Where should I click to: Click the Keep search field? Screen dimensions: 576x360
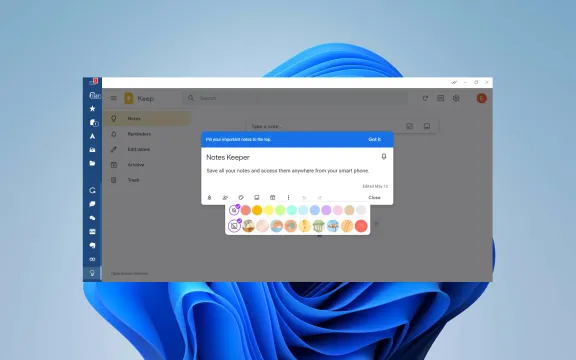tap(295, 98)
